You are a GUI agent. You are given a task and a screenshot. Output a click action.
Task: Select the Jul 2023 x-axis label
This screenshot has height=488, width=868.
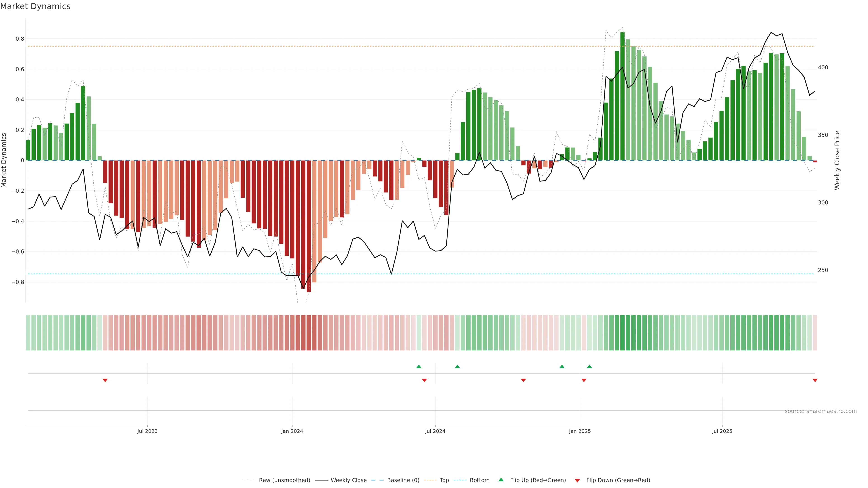(147, 431)
